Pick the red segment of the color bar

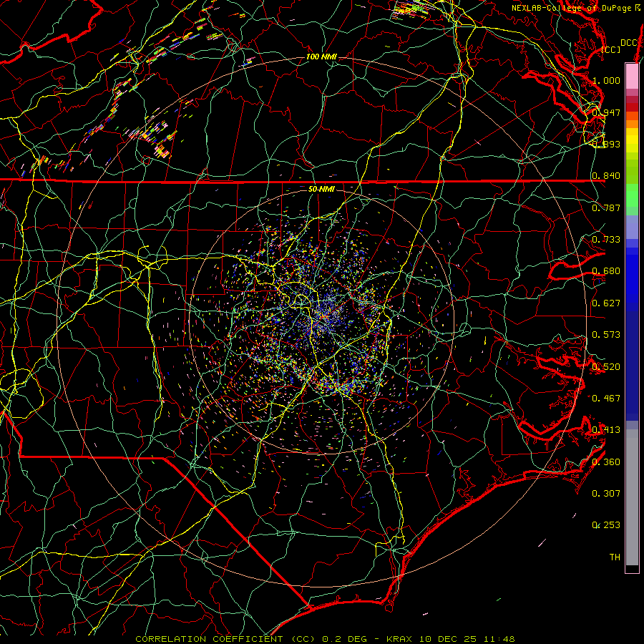(632, 107)
